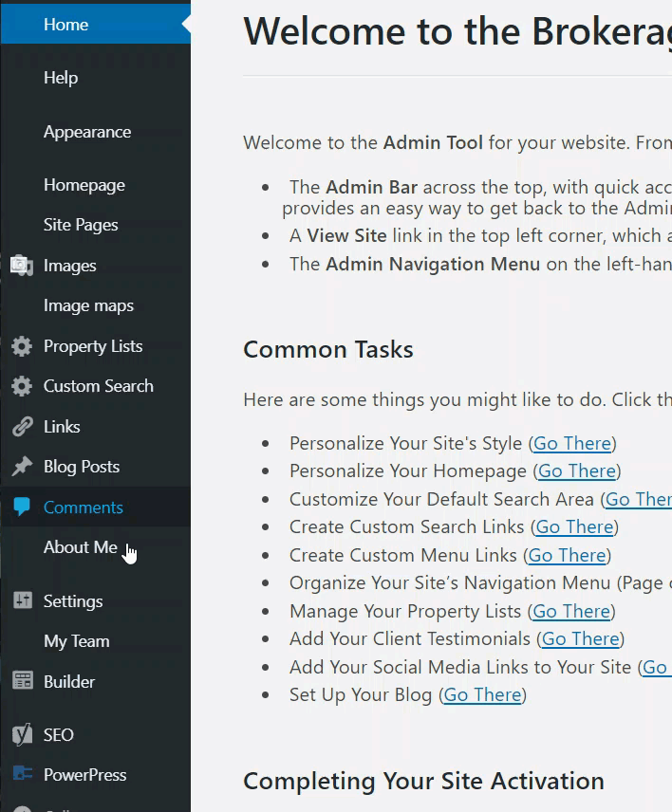
Task: Open the Appearance menu item
Action: pos(87,132)
